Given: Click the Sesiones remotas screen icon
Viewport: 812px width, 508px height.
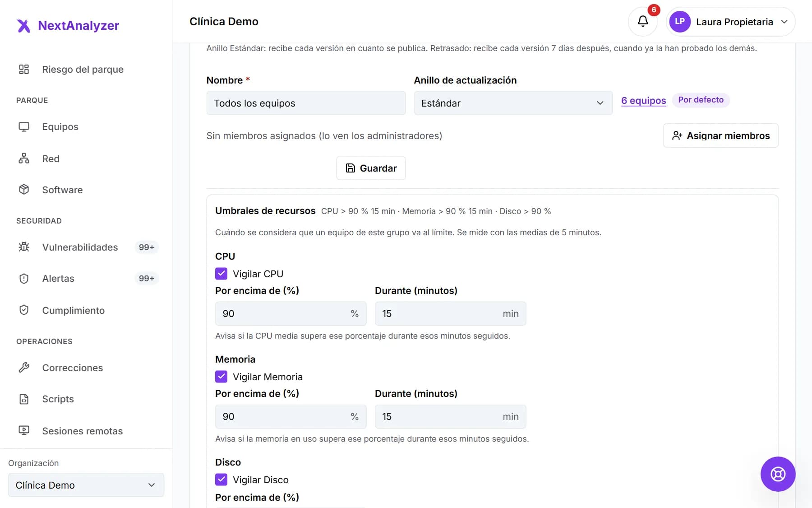Looking at the screenshot, I should (24, 431).
